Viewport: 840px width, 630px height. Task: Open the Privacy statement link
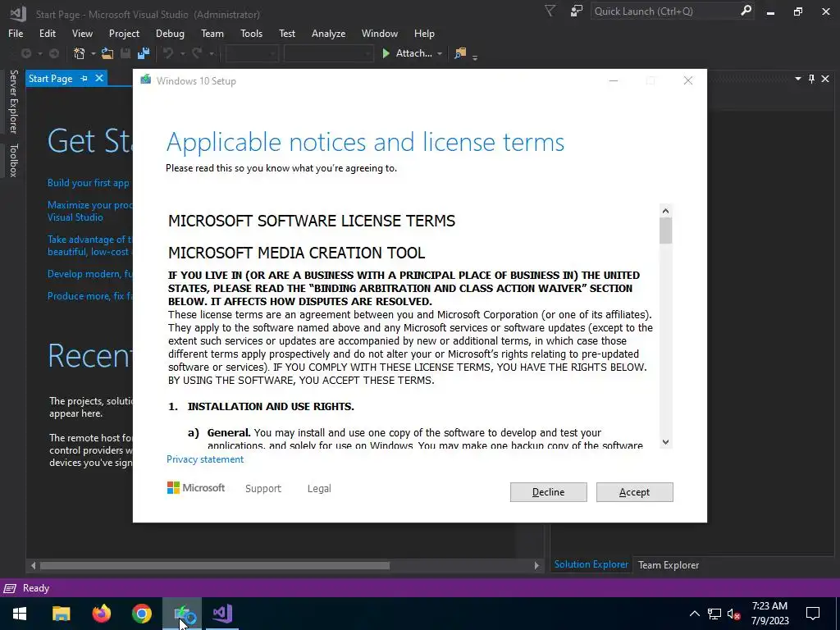(204, 459)
